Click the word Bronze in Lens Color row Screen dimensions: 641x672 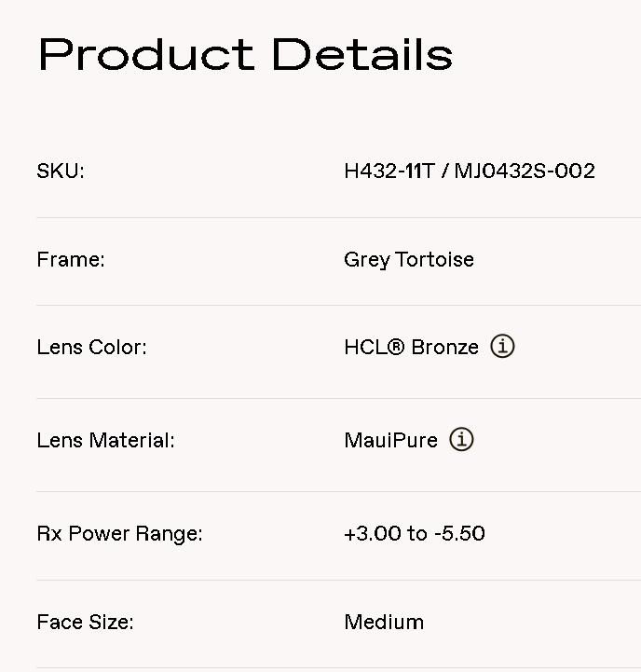[x=444, y=348]
